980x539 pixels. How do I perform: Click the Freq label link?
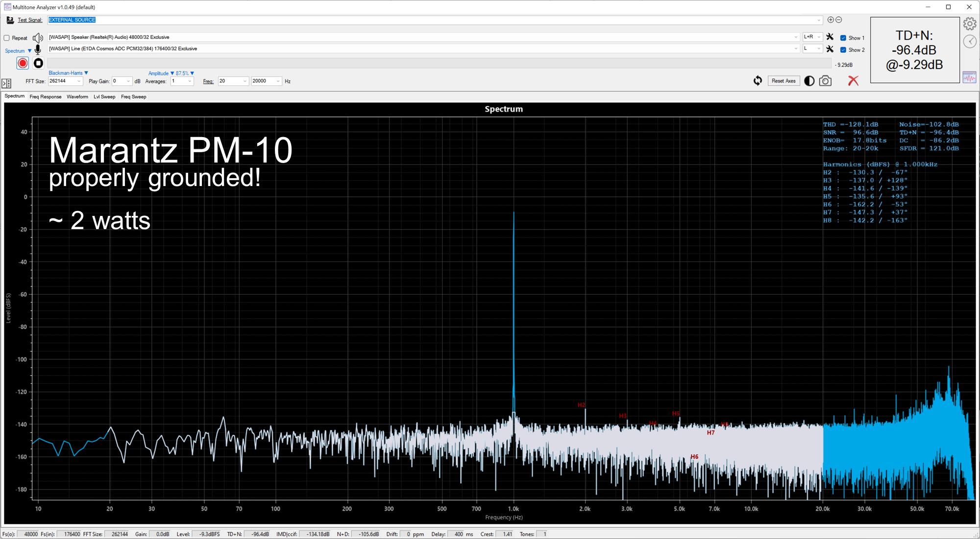click(x=208, y=81)
